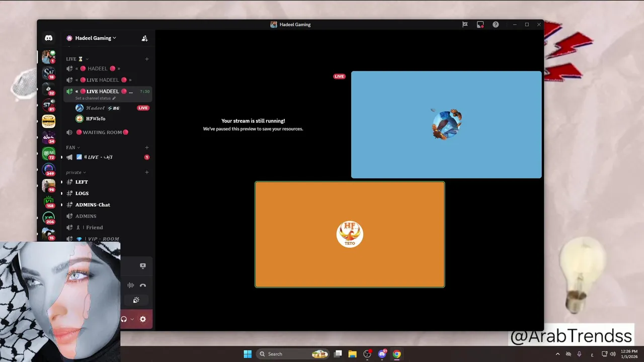Open Task View on taskbar
This screenshot has height=362, width=644.
[x=338, y=354]
